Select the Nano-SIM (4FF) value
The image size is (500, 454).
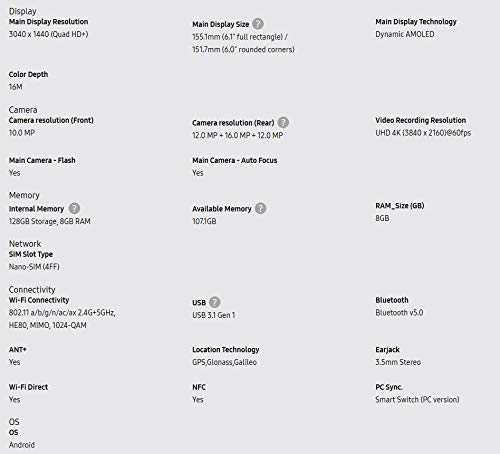[x=34, y=267]
